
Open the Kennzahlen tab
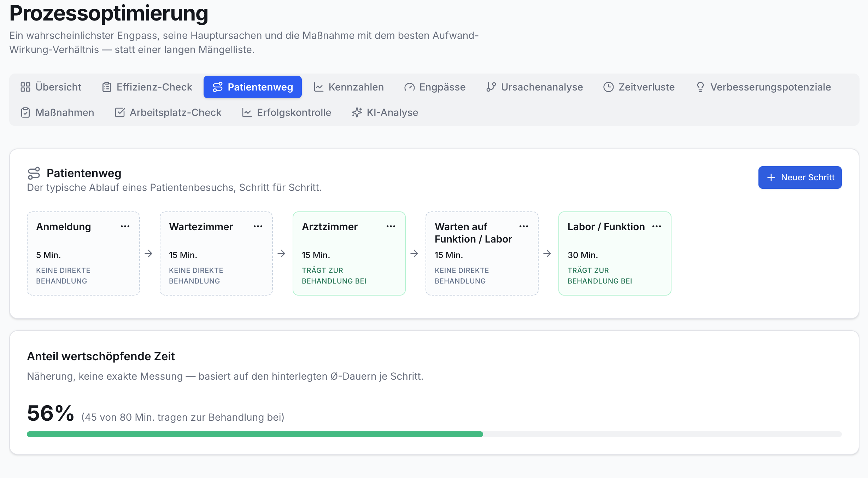[348, 87]
